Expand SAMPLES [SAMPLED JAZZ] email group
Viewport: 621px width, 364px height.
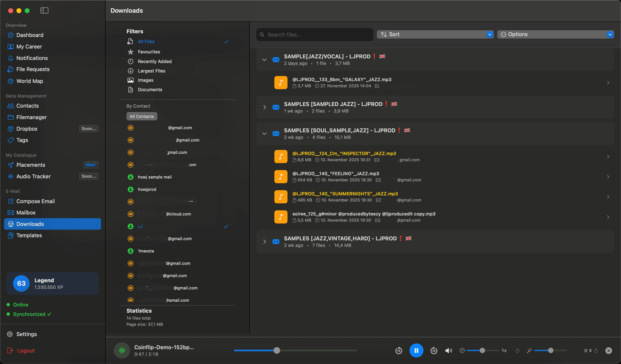(265, 107)
